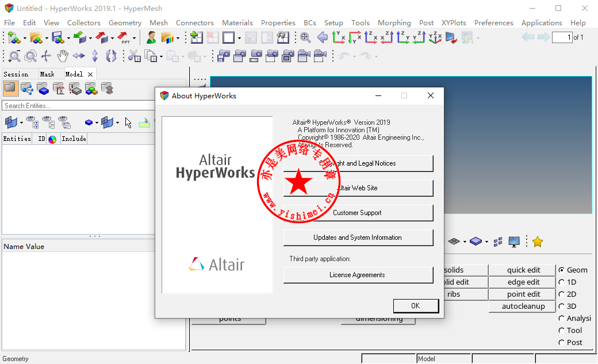This screenshot has height=364, width=598.
Task: Click the Cut scissors icon
Action: 134,56
